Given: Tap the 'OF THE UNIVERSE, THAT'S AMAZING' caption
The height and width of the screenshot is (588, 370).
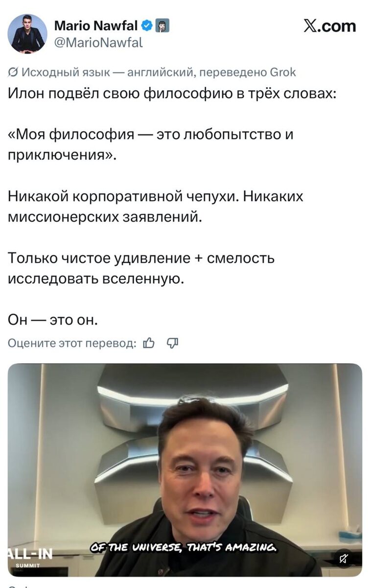Looking at the screenshot, I should coord(185,552).
